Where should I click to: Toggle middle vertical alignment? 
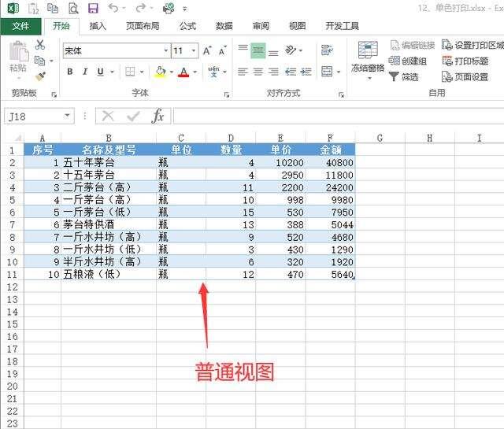tap(258, 50)
